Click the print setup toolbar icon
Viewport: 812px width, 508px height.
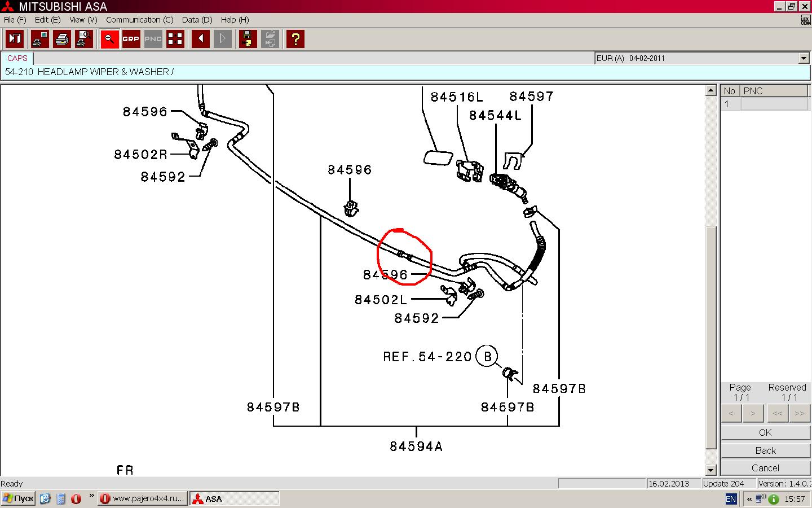[39, 39]
